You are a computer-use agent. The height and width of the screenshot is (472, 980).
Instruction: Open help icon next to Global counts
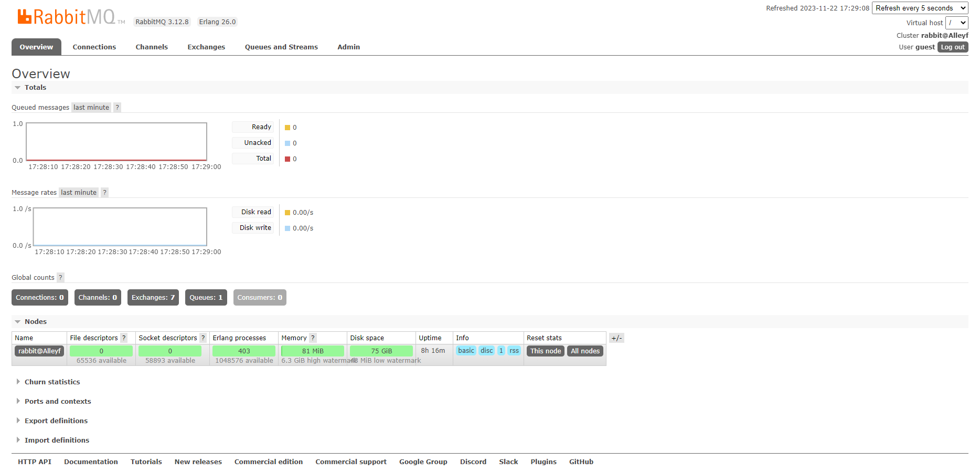(60, 278)
